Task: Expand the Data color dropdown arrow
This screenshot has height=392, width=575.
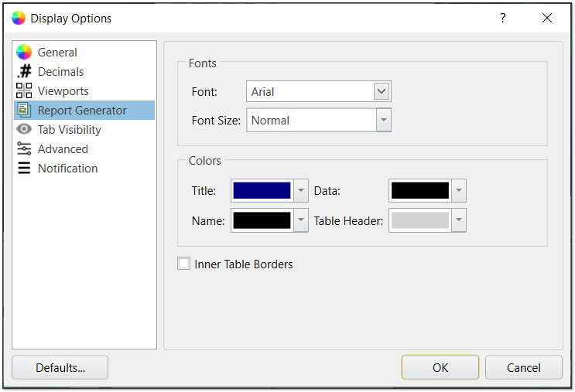Action: click(459, 190)
